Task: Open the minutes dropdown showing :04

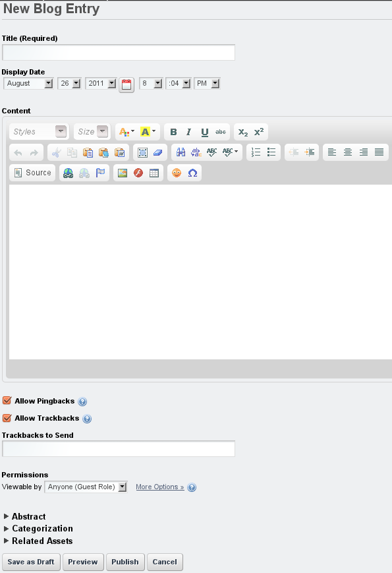Action: [178, 83]
